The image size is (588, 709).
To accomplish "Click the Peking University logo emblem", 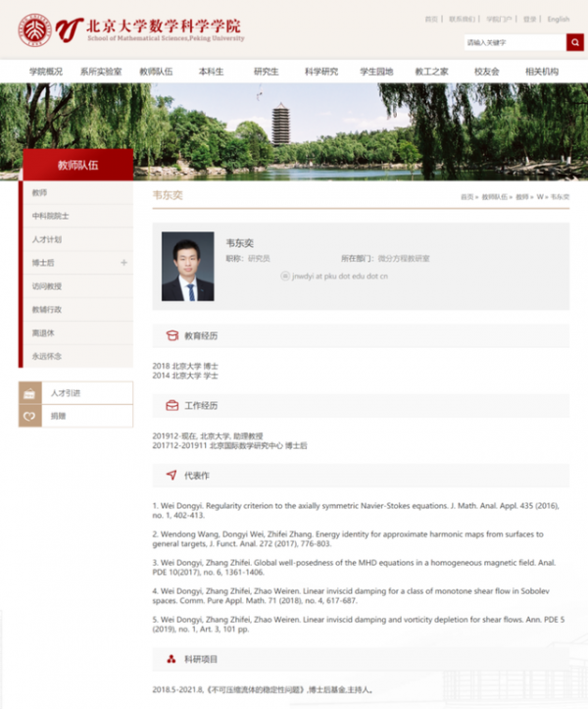I will pyautogui.click(x=34, y=30).
